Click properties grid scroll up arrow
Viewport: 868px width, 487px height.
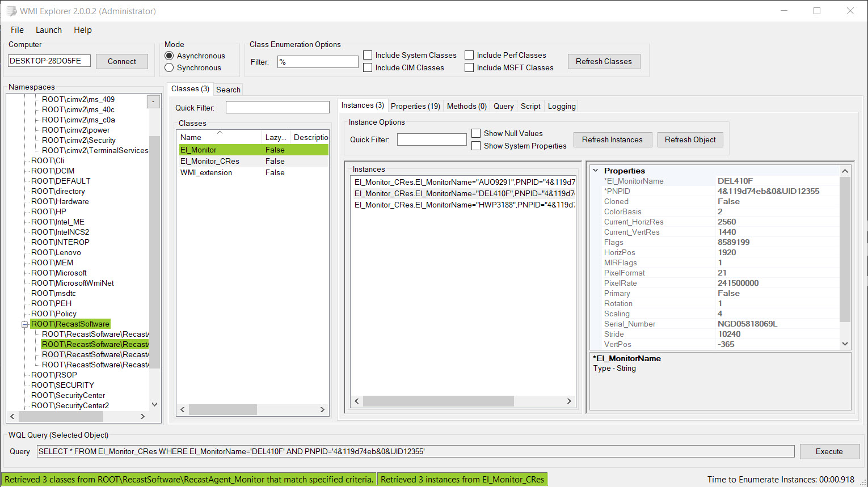(845, 171)
